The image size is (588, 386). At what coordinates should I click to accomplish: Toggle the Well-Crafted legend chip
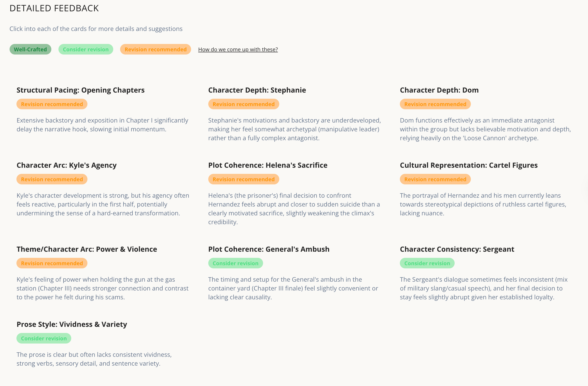(x=30, y=49)
